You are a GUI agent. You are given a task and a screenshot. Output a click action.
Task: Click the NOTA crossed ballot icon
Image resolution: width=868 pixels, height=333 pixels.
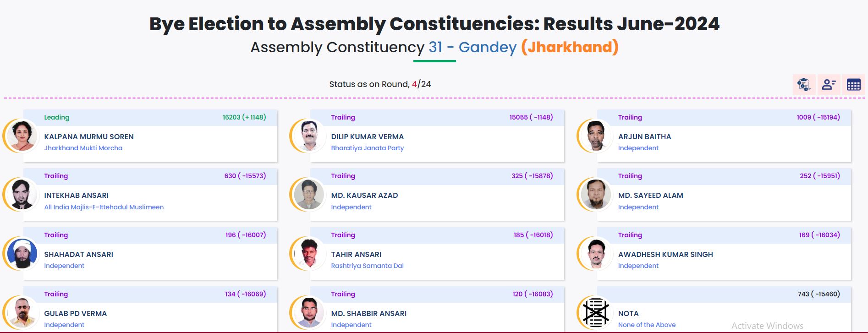[x=595, y=313]
